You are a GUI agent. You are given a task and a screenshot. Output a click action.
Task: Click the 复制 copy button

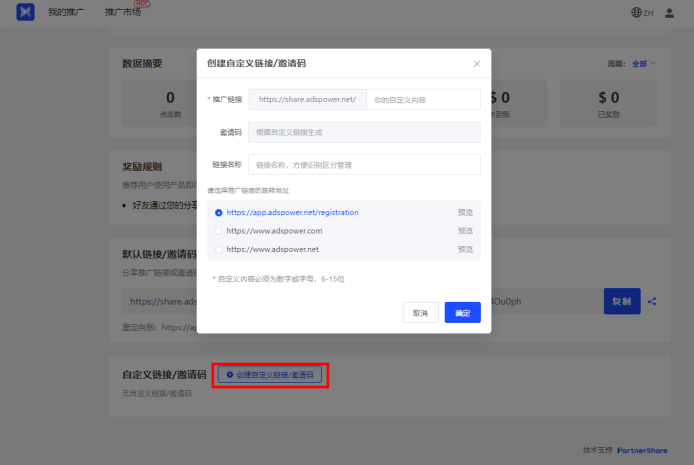(622, 301)
